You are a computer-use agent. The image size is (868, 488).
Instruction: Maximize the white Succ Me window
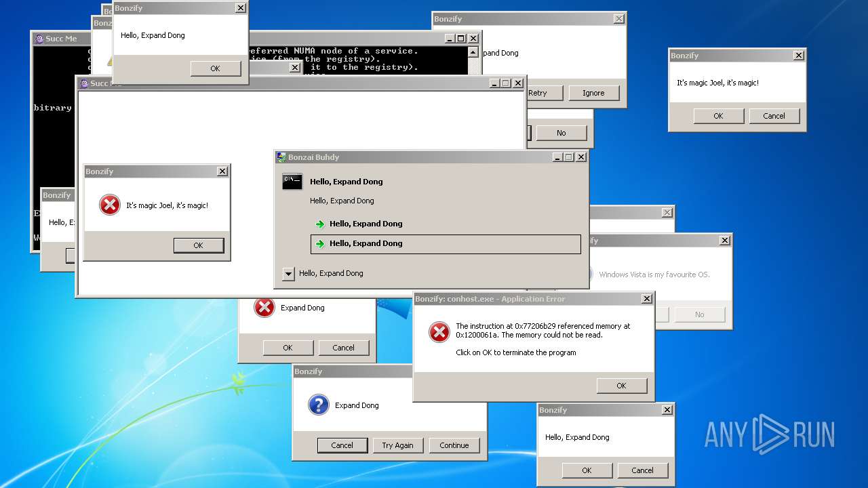coord(506,83)
